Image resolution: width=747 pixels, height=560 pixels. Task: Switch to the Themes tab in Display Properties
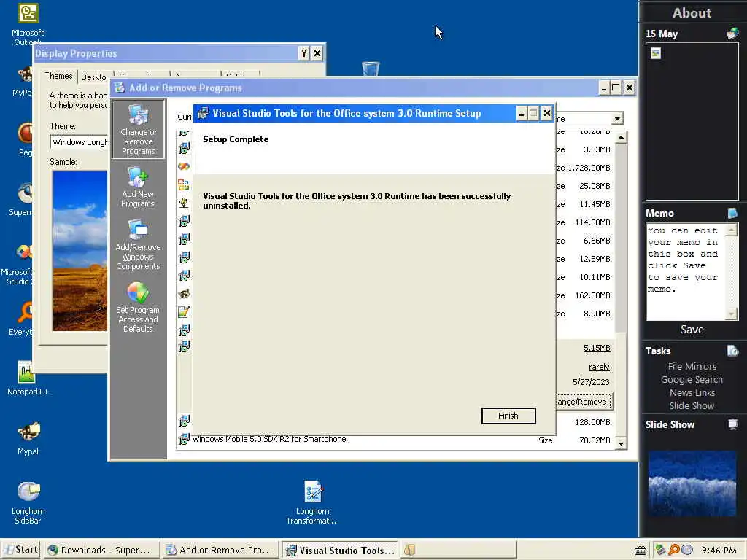coord(58,76)
